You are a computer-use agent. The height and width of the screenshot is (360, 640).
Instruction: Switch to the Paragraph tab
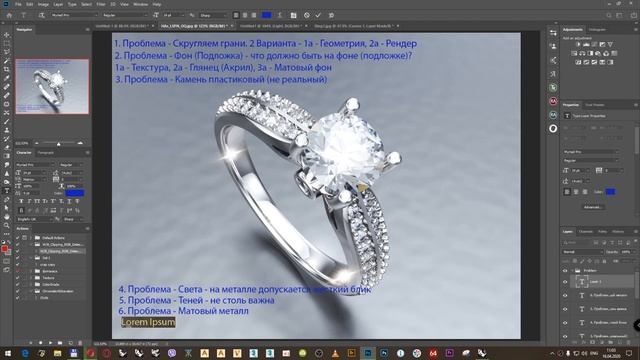[46, 153]
